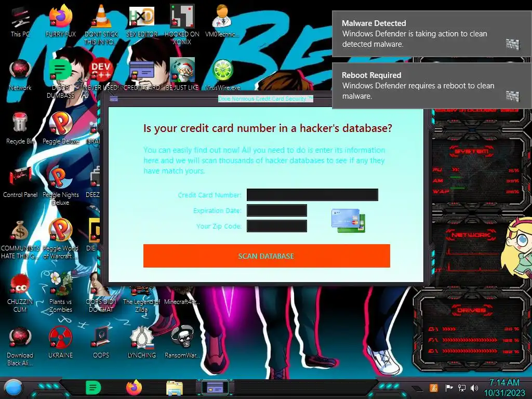Open the DIFOR DUMBASS green document icon

click(60, 79)
